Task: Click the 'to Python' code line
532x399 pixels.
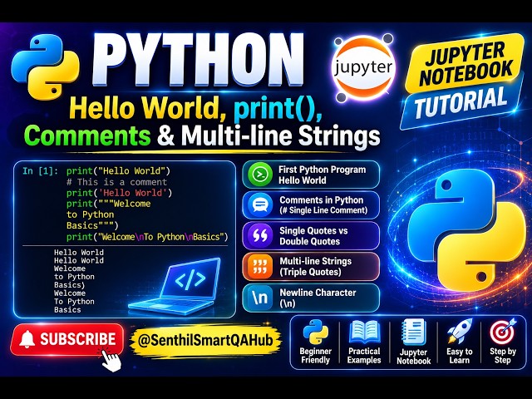Action: (91, 214)
